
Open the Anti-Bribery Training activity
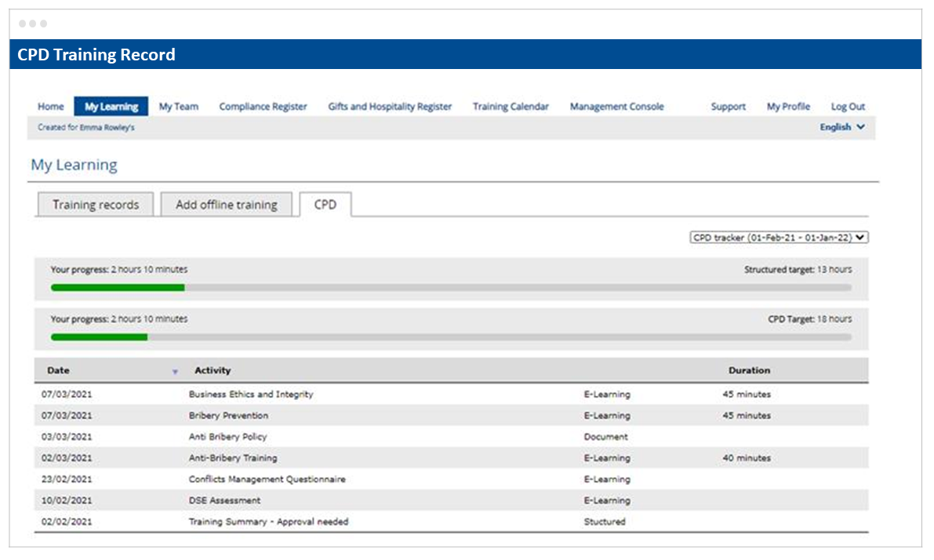tap(233, 457)
